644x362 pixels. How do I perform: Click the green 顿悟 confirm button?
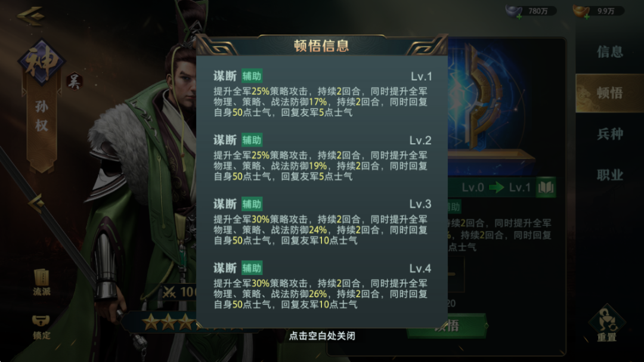click(447, 326)
